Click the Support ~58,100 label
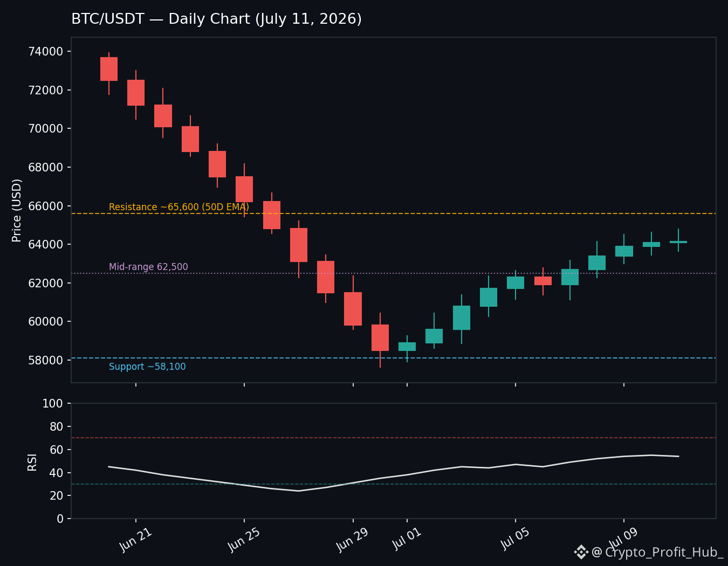 click(x=147, y=367)
